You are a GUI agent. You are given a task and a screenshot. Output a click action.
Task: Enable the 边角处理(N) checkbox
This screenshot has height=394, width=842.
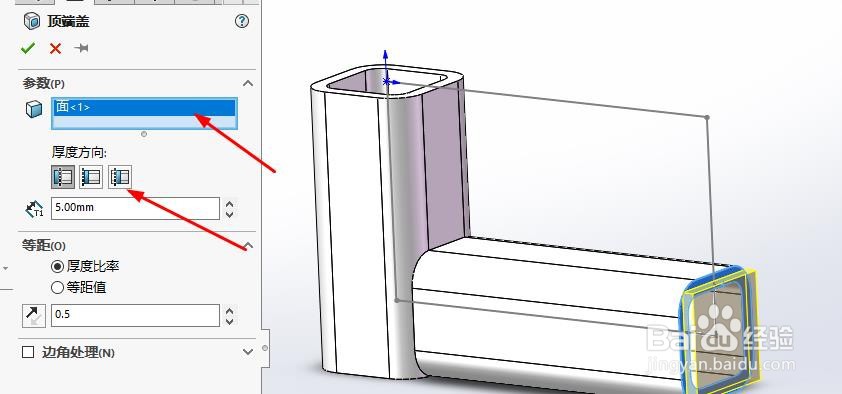coord(28,353)
